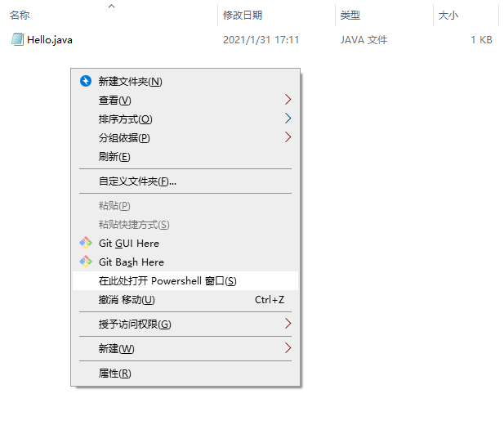This screenshot has height=443, width=504.
Task: Select Git Bash Here entry
Action: 185,262
